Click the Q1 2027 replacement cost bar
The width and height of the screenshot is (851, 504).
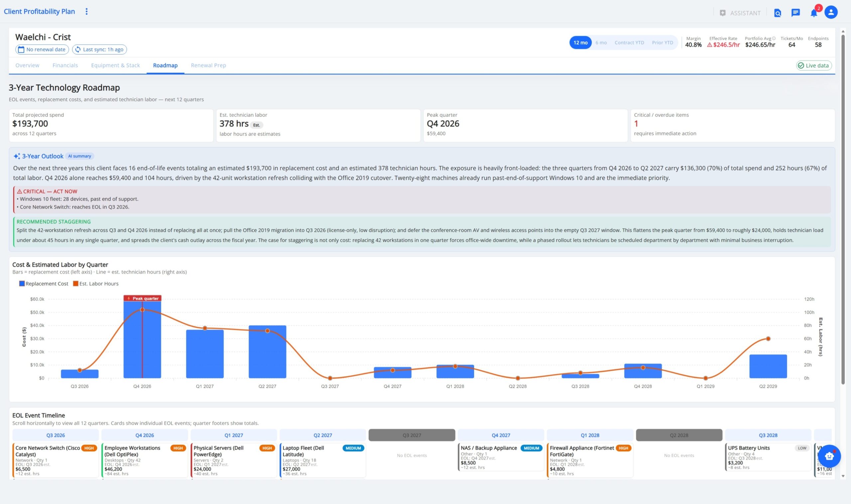pyautogui.click(x=205, y=354)
